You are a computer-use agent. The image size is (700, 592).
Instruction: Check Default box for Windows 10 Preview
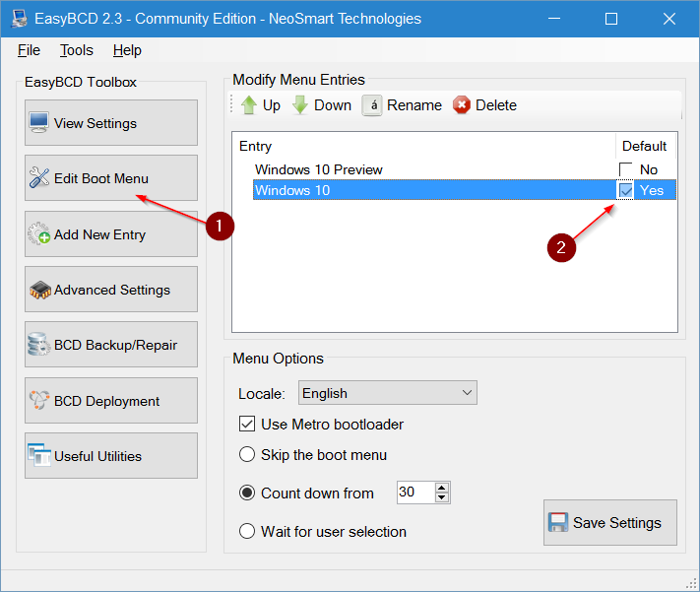point(625,169)
